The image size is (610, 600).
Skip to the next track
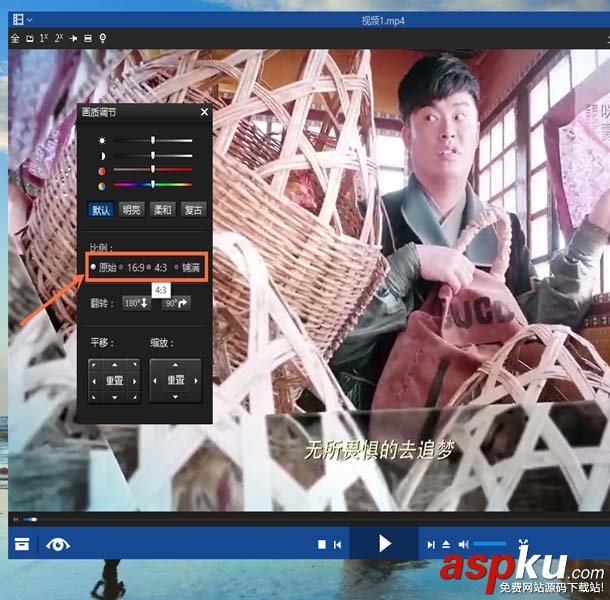point(431,545)
